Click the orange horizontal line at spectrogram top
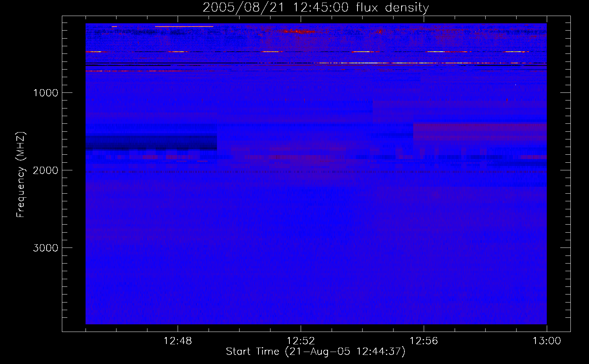Image resolution: width=589 pixels, height=364 pixels. pyautogui.click(x=184, y=27)
